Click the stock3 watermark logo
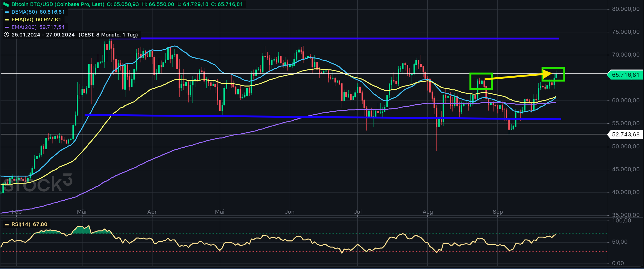This screenshot has height=269, width=644. tap(38, 184)
